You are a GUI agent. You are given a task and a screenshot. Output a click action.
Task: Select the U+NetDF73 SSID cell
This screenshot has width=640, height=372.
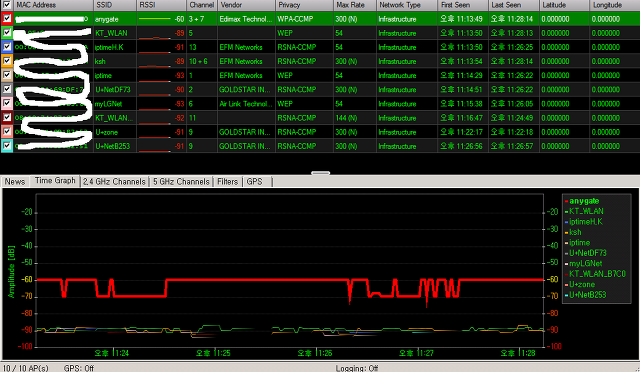(115, 89)
